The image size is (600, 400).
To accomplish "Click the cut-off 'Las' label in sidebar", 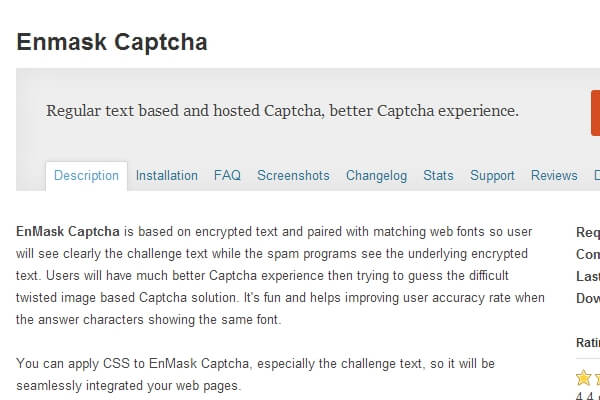I will click(587, 276).
